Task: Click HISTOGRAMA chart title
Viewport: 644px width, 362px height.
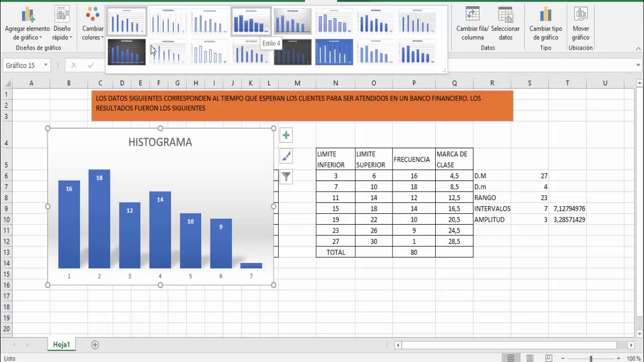Action: pos(160,142)
